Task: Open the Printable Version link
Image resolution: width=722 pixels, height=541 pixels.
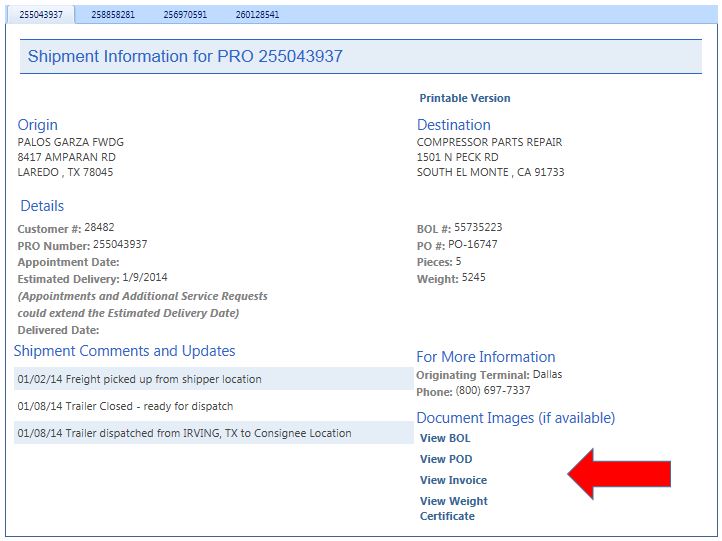Action: (x=464, y=98)
